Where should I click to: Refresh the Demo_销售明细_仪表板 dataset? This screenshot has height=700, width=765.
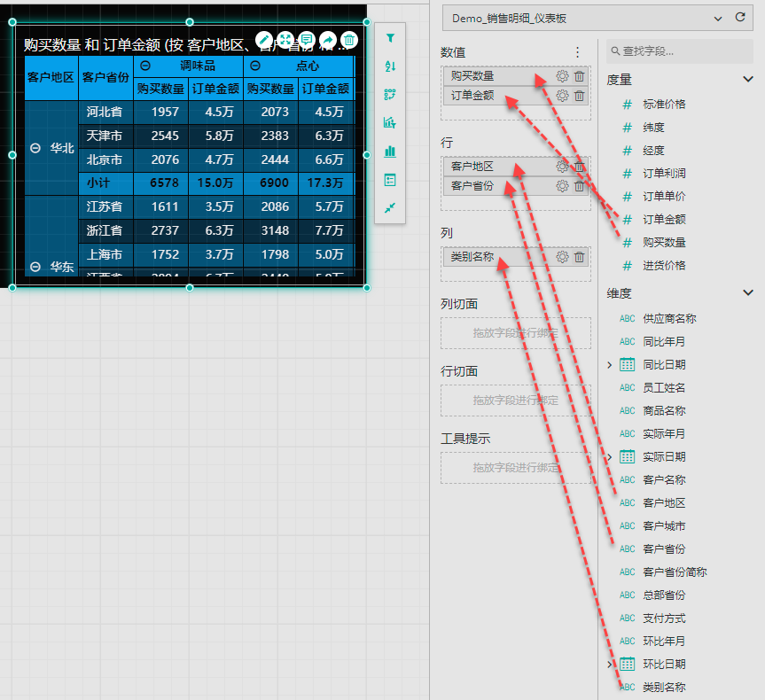click(x=740, y=18)
